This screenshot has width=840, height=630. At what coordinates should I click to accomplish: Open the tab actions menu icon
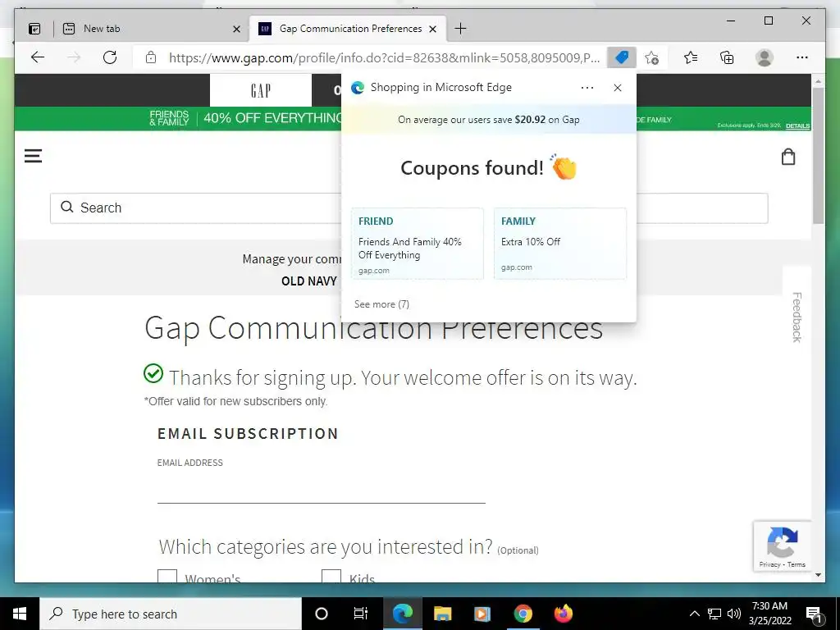coord(34,29)
